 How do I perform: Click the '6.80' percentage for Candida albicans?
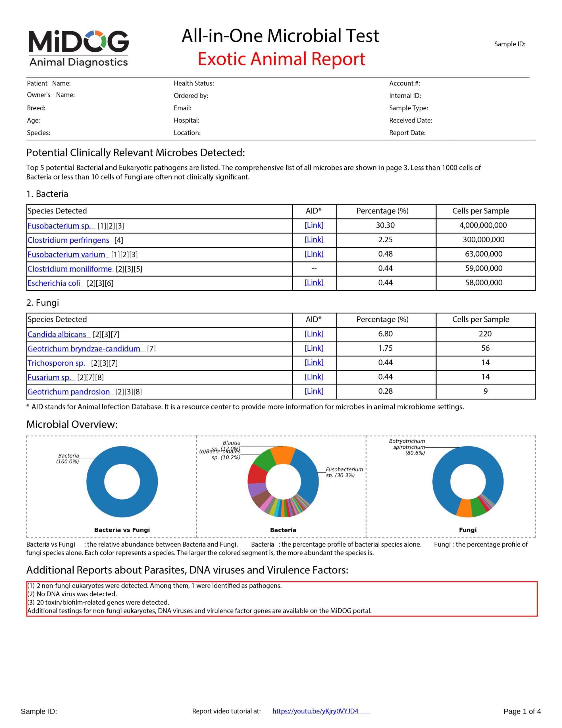(x=386, y=334)
